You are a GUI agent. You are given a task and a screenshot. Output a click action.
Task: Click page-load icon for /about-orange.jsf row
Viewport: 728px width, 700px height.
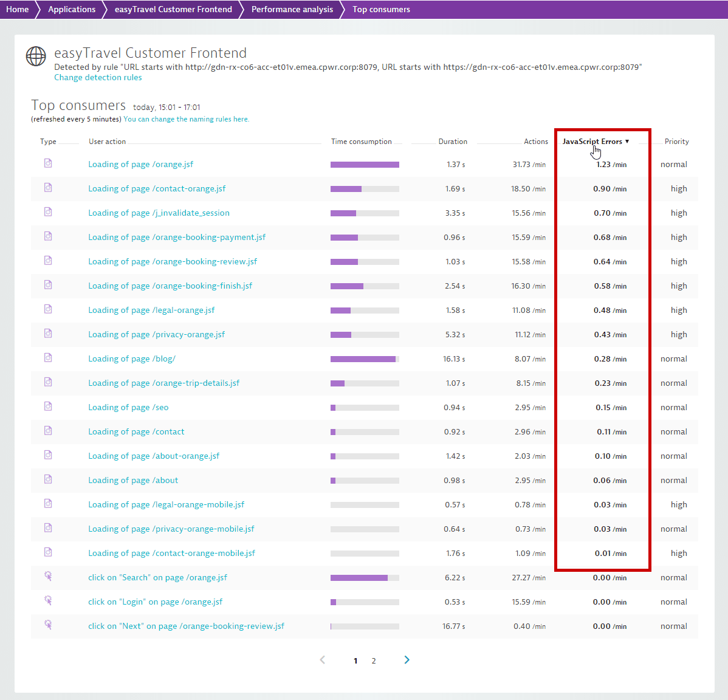coord(48,455)
